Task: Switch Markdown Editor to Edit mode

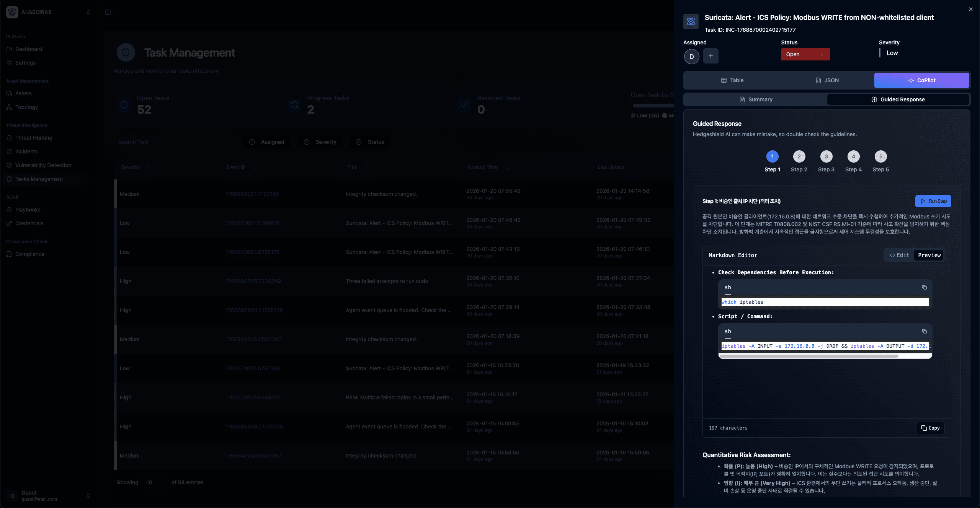Action: point(899,255)
